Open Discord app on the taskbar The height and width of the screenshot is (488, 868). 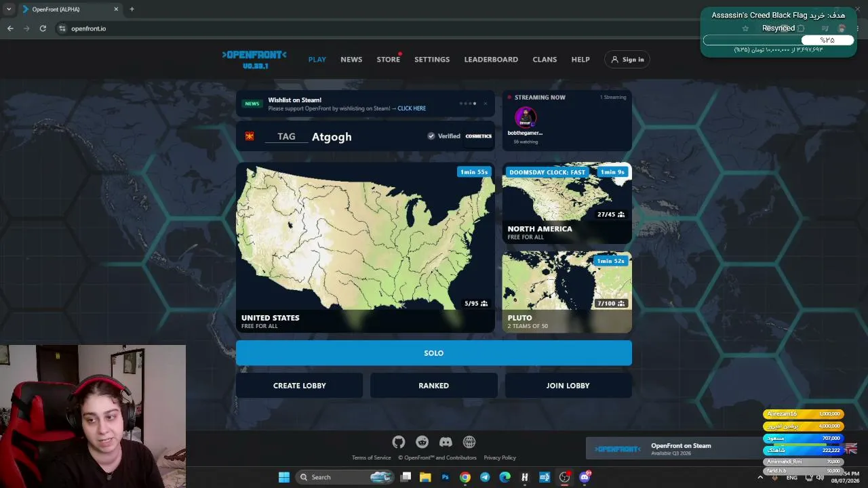pyautogui.click(x=585, y=477)
